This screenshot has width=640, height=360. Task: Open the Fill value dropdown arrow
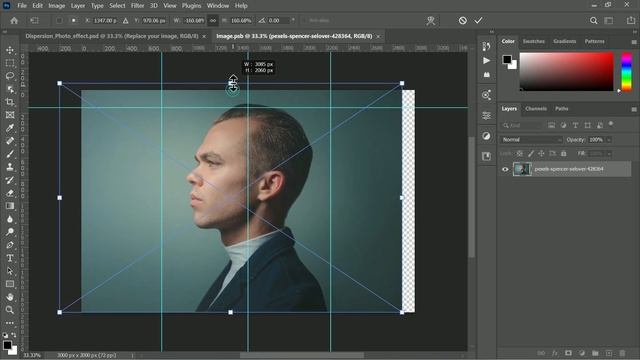pyautogui.click(x=609, y=154)
